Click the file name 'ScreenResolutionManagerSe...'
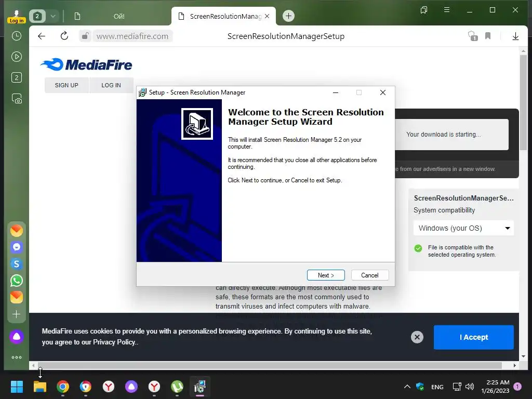Image resolution: width=532 pixels, height=399 pixels. (x=463, y=198)
